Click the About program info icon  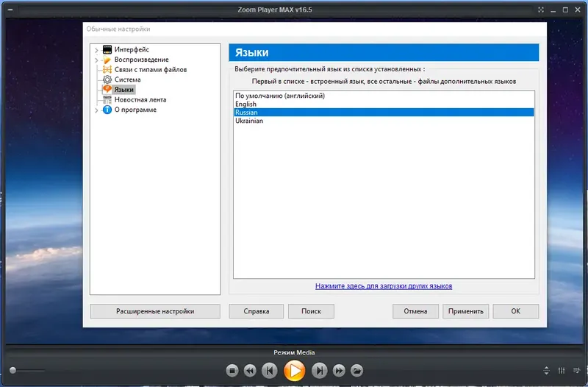point(107,110)
